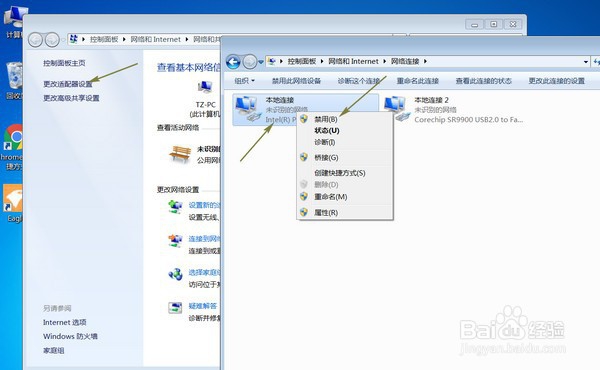This screenshot has width=600, height=370.
Task: Open the 设置新的连接 link text
Action: (204, 205)
